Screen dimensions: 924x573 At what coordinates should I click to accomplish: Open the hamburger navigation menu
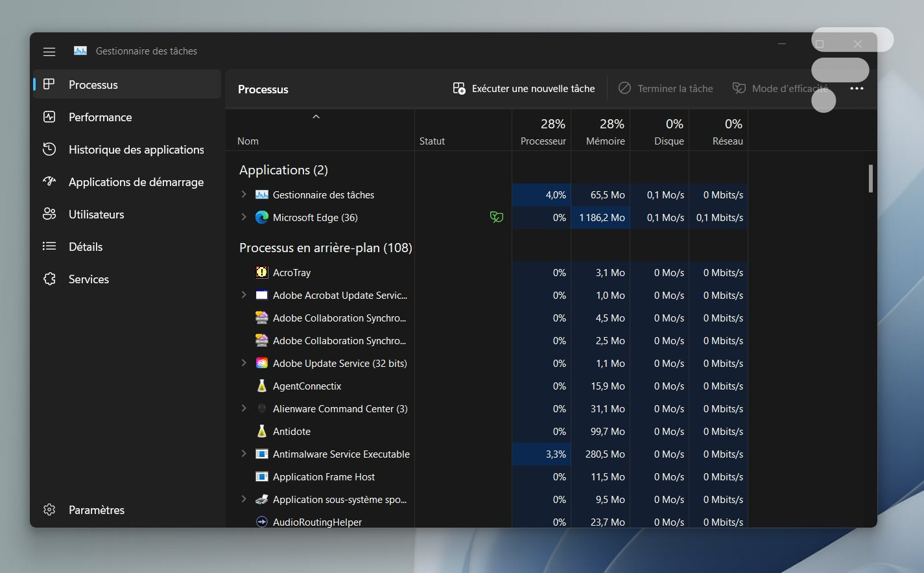[49, 51]
